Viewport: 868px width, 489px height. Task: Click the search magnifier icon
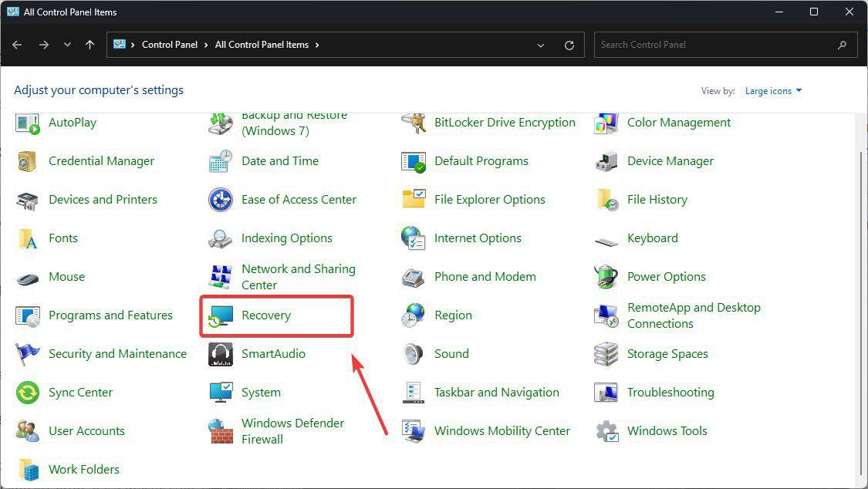(x=842, y=45)
